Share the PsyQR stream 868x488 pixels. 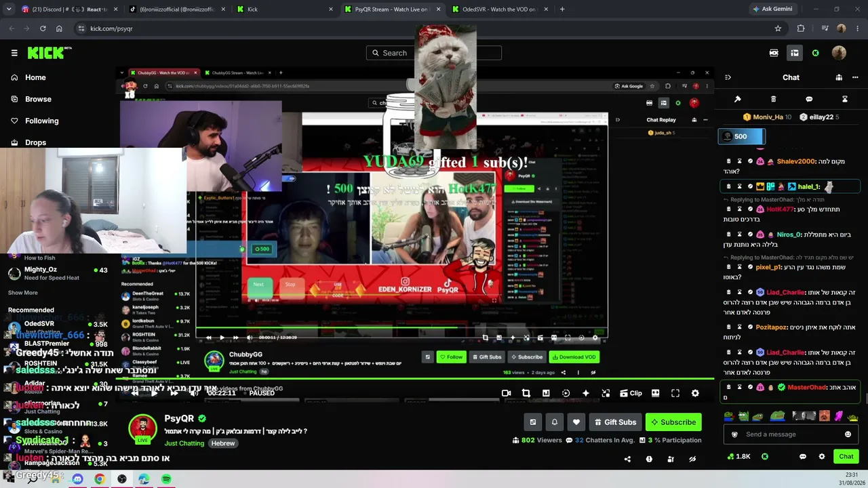coord(627,459)
